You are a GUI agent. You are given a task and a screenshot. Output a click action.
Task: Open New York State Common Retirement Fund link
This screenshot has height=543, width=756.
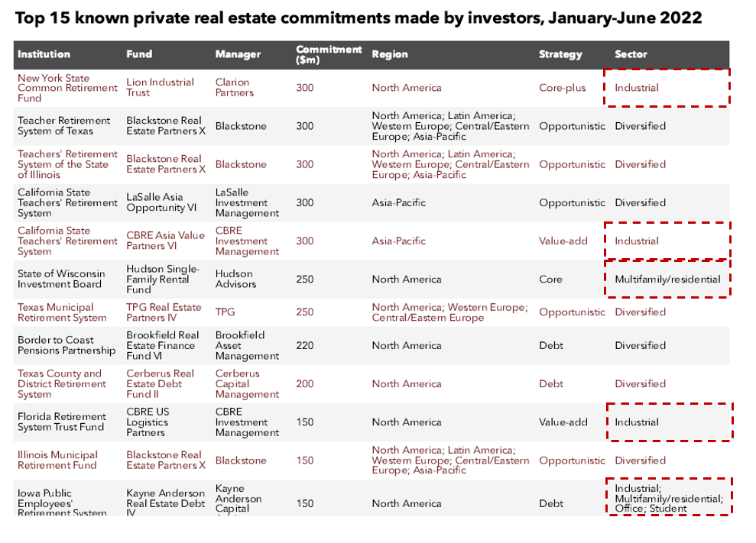[x=67, y=88]
